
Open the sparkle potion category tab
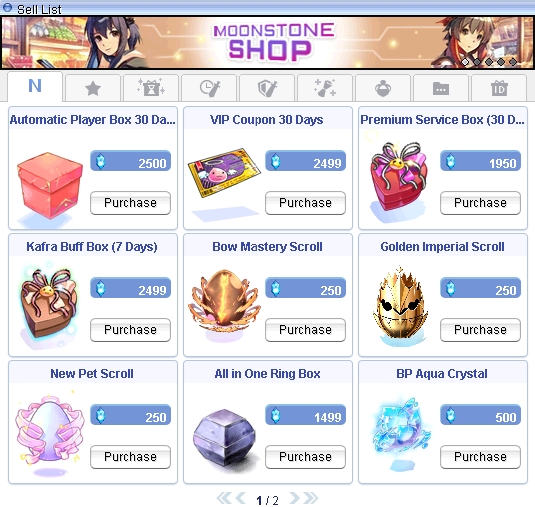(325, 88)
